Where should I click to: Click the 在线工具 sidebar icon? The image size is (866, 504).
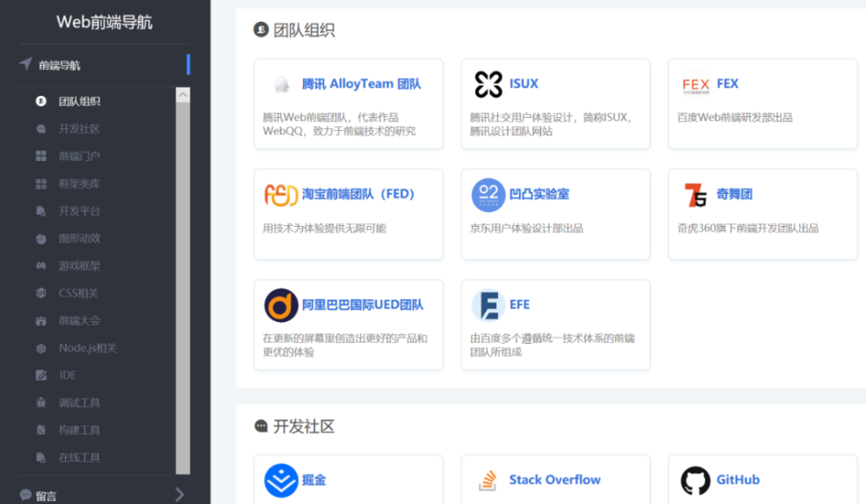[41, 457]
